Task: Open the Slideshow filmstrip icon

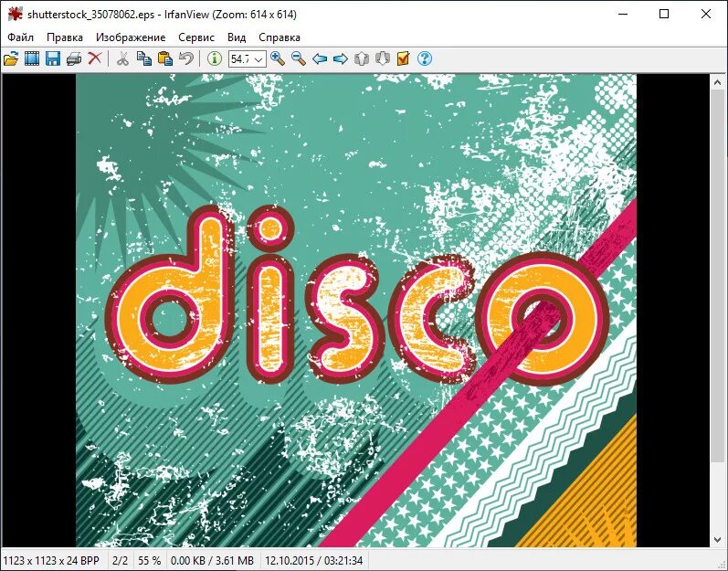Action: [32, 58]
